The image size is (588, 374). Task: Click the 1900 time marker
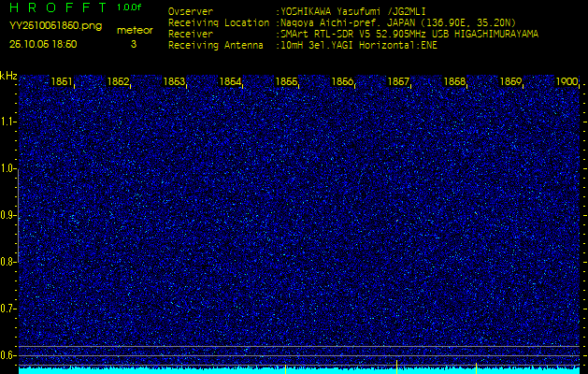coord(566,82)
